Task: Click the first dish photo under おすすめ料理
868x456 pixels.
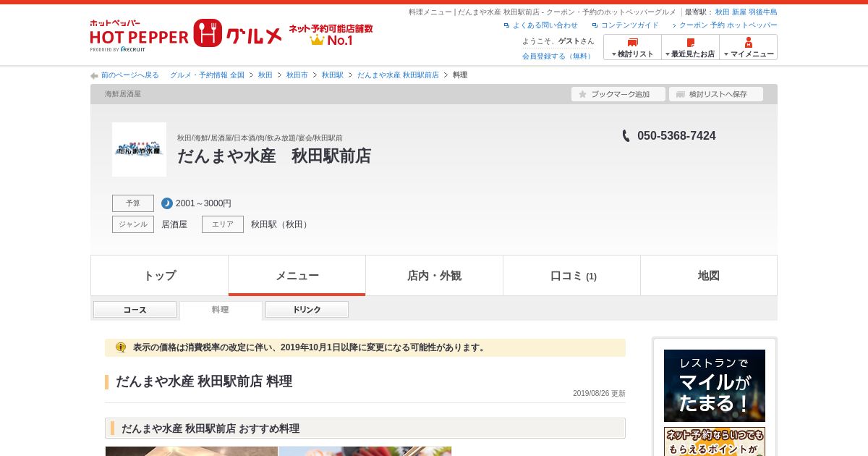Action: coord(192,451)
